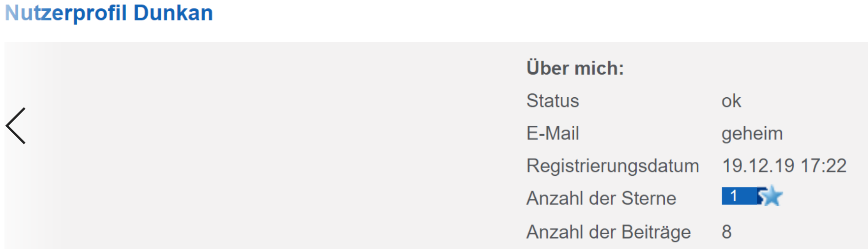Select the username Dunkan in the heading
Viewport: 868px width, 249px height.
tap(173, 13)
